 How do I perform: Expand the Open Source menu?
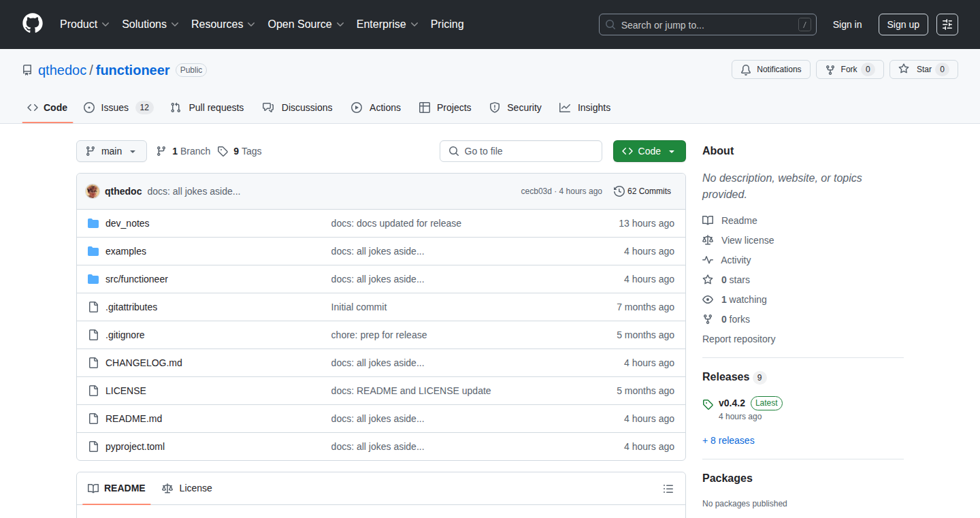(x=306, y=24)
